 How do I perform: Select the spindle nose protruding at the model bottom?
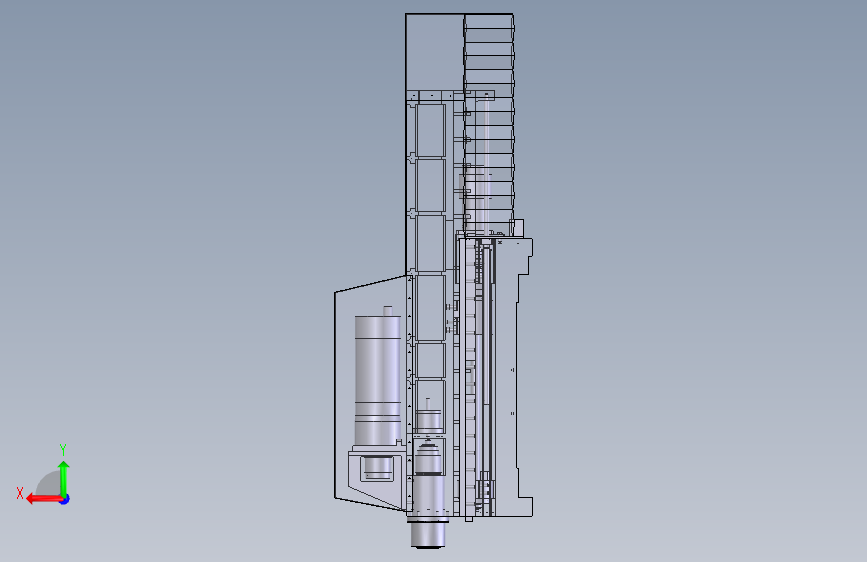click(x=427, y=534)
